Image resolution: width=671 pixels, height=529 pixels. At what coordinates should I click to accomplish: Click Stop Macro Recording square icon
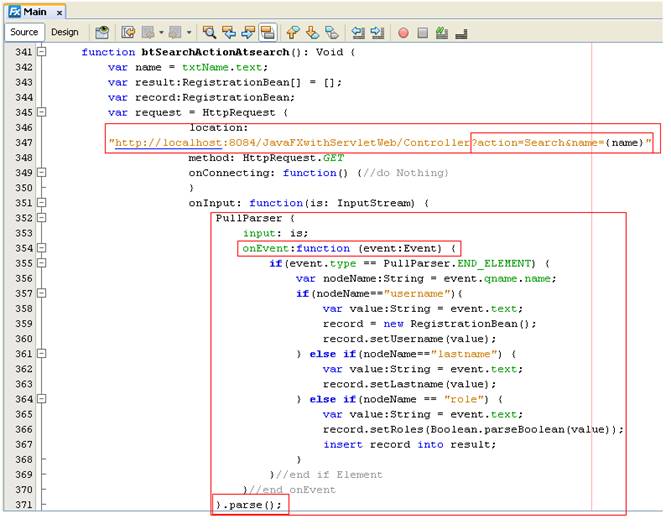click(423, 33)
